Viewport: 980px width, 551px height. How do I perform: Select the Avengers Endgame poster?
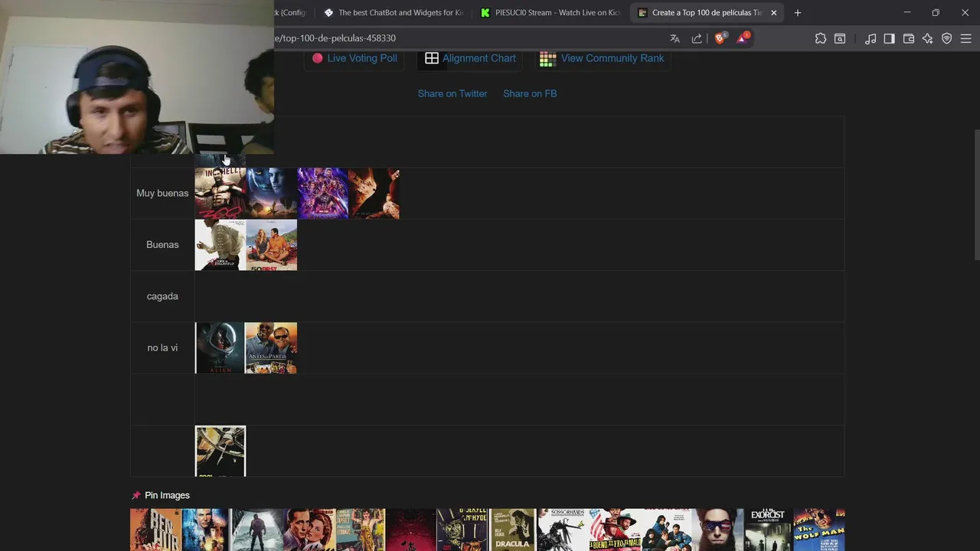tap(323, 194)
